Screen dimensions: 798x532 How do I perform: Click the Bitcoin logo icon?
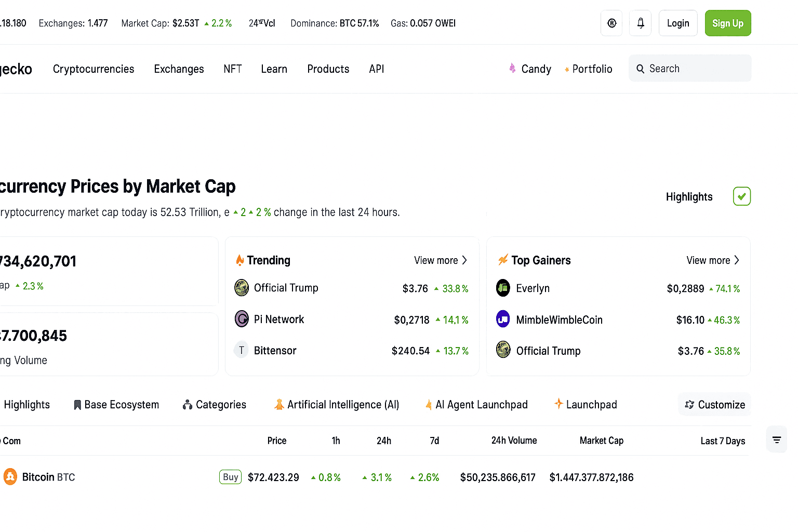click(x=10, y=476)
